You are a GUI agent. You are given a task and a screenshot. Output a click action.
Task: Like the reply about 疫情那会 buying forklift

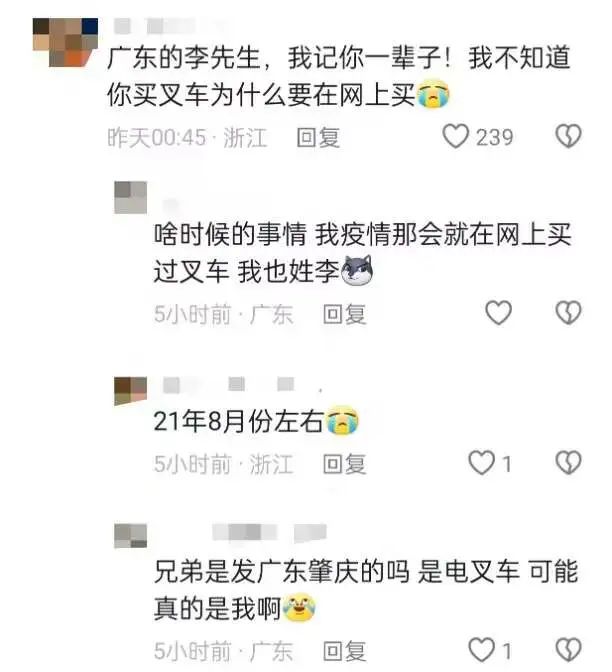pos(498,312)
